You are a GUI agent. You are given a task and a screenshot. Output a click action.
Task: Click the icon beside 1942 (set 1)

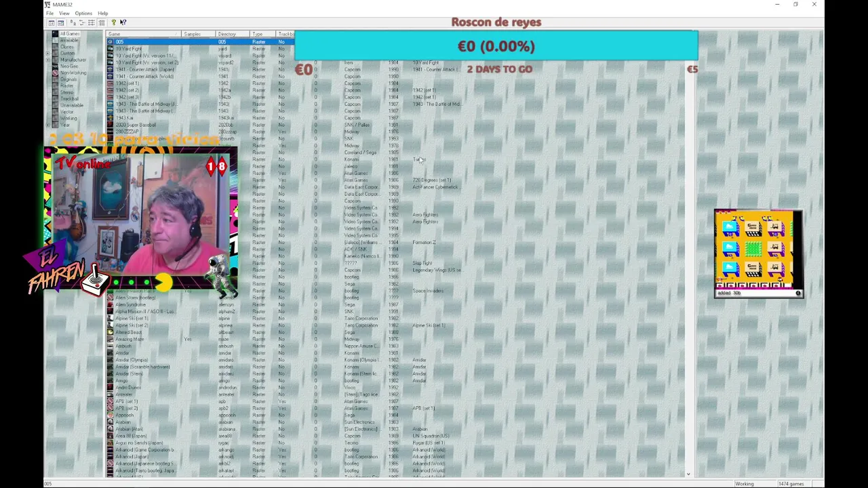110,83
